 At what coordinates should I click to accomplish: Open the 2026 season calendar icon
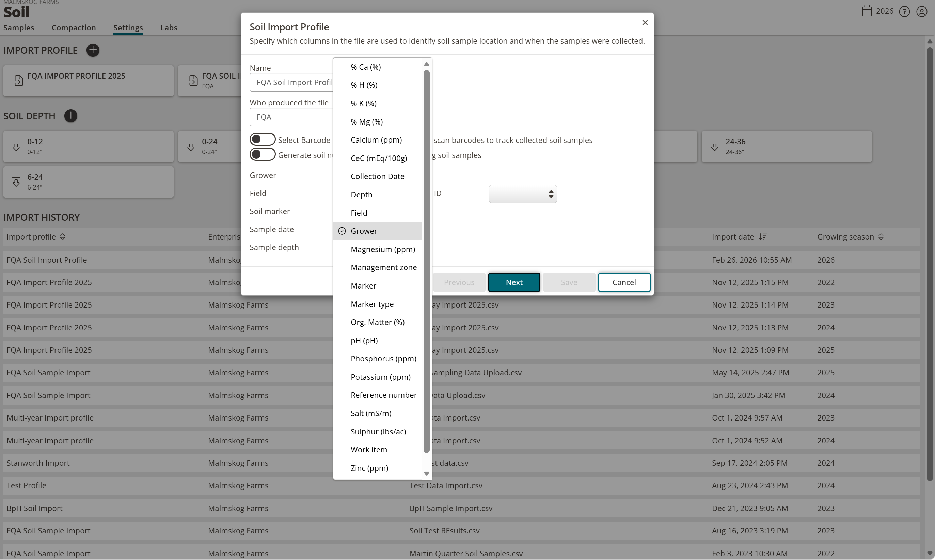point(867,11)
